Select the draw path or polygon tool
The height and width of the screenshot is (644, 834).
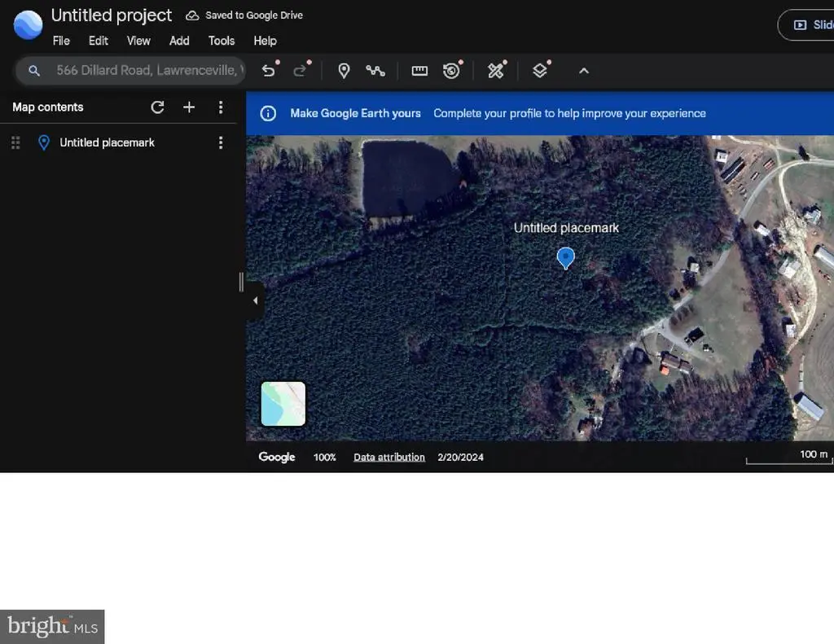(x=375, y=71)
